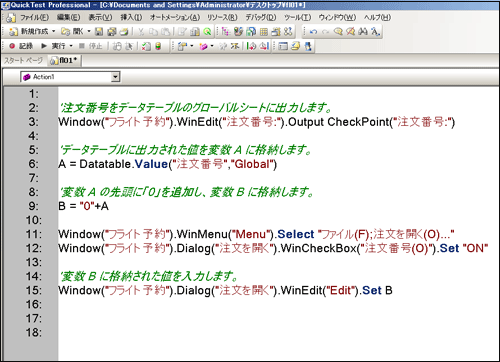
Task: Click the application icon beside ファイル menu
Action: pos(11,17)
